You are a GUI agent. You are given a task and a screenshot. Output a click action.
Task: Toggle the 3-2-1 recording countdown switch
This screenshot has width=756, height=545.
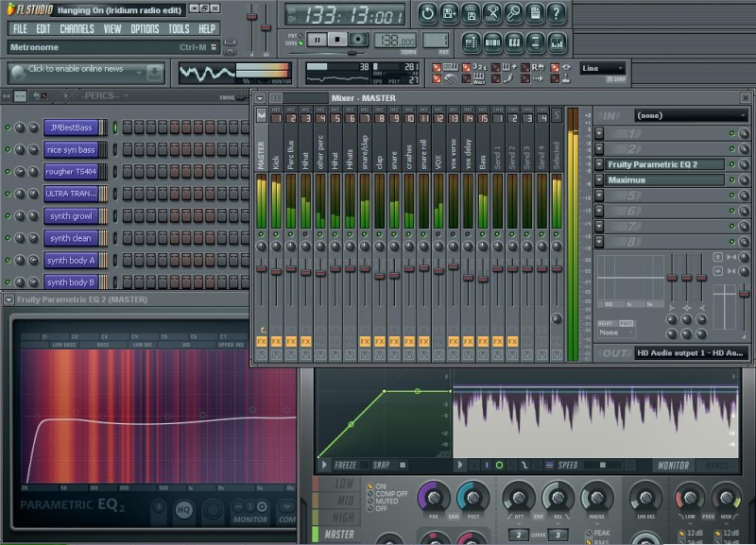467,67
